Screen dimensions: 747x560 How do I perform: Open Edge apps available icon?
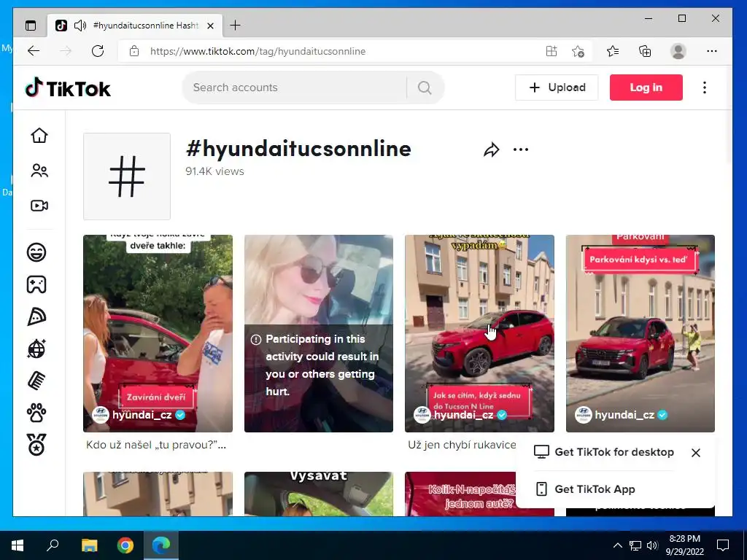point(551,51)
